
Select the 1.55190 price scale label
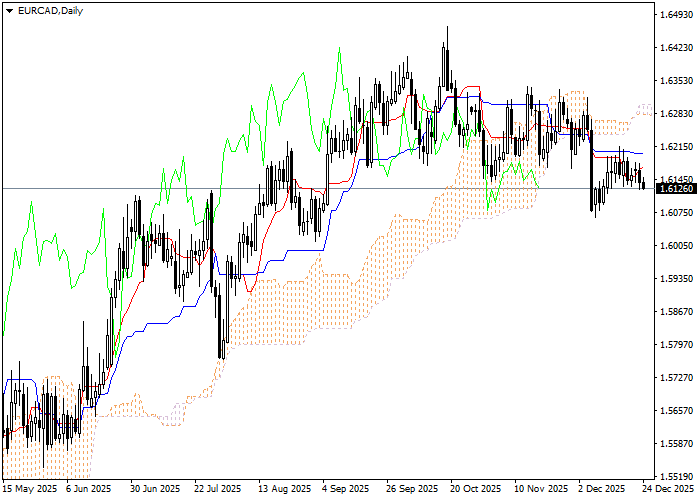(676, 477)
